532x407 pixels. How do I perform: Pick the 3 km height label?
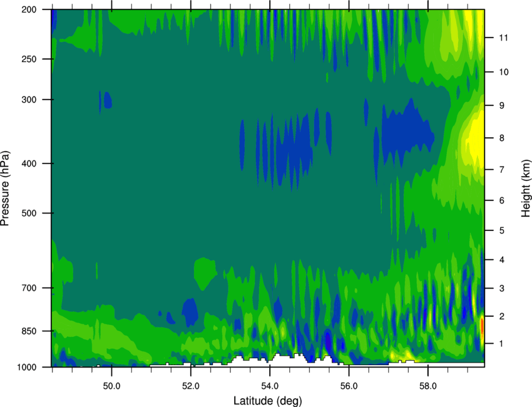tap(502, 288)
